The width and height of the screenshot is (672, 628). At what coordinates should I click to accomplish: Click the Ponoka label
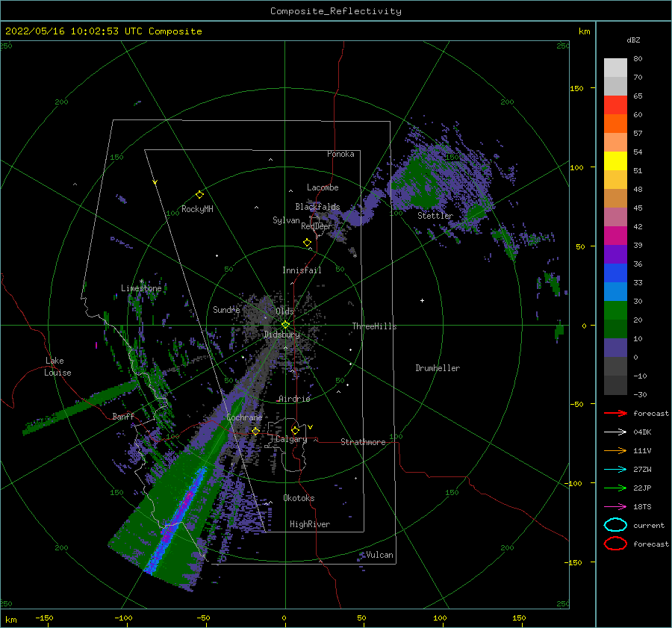click(340, 154)
